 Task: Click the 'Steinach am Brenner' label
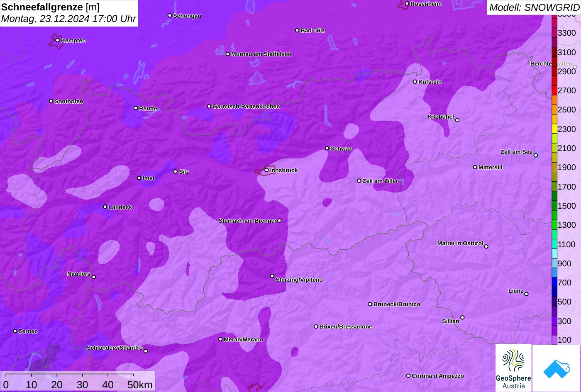click(x=247, y=221)
